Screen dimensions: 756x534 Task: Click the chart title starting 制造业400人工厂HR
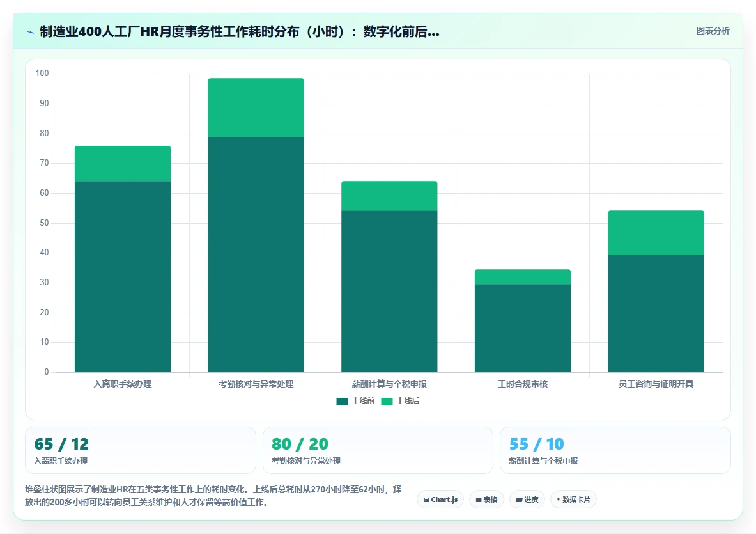coord(240,32)
